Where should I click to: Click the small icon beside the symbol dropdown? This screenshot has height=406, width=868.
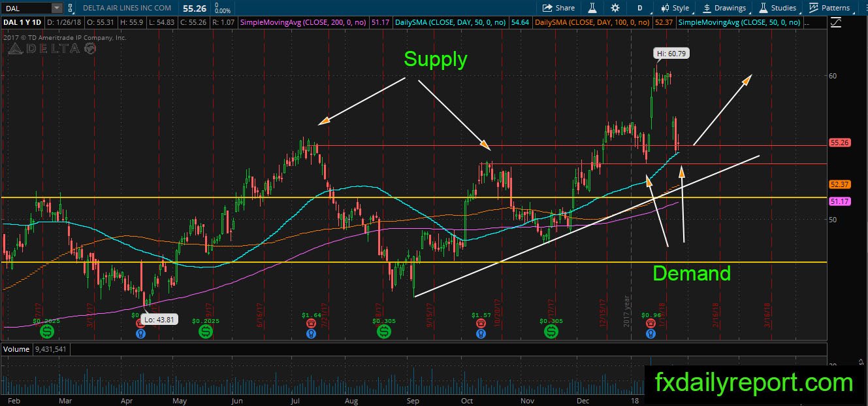tap(71, 8)
